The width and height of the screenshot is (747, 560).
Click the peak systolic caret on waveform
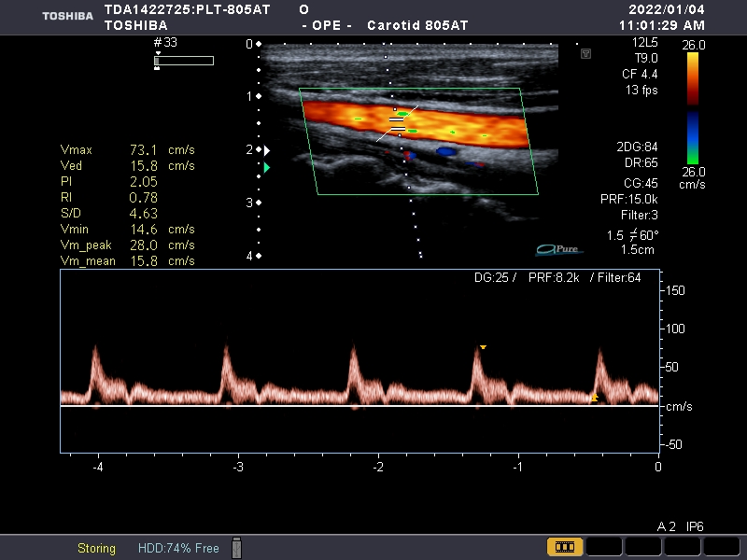483,347
